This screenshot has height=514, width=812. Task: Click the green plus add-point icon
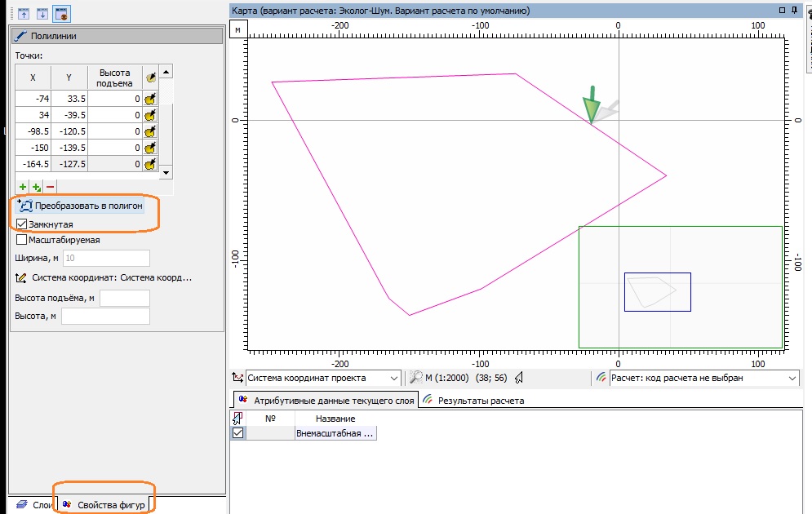(x=23, y=187)
